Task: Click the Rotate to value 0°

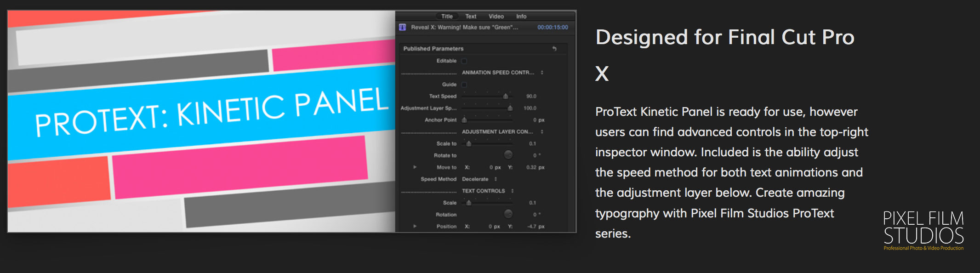Action: (x=536, y=156)
